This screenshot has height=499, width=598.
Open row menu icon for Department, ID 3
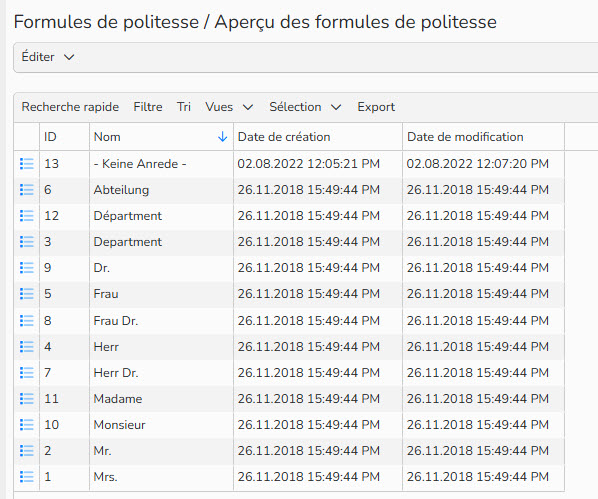click(27, 241)
